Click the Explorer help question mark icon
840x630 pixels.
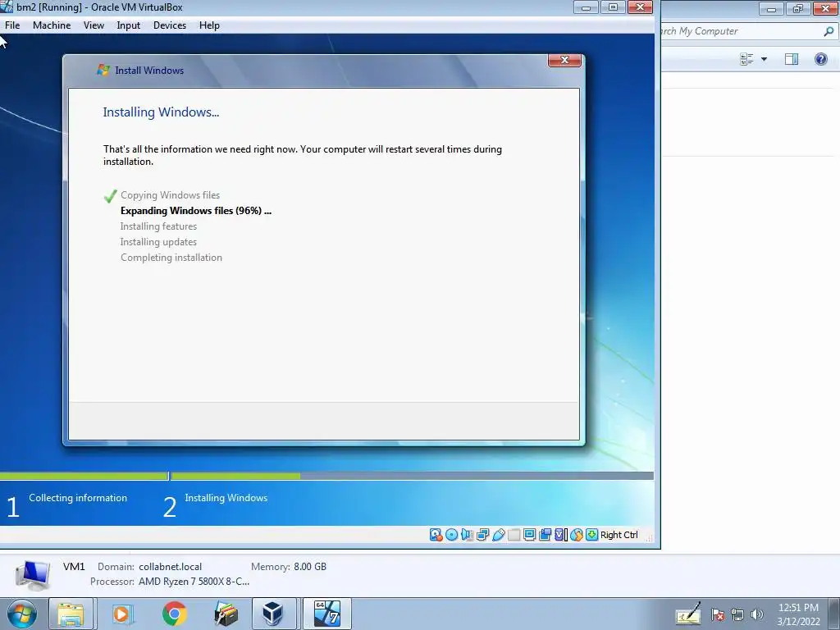coord(820,59)
